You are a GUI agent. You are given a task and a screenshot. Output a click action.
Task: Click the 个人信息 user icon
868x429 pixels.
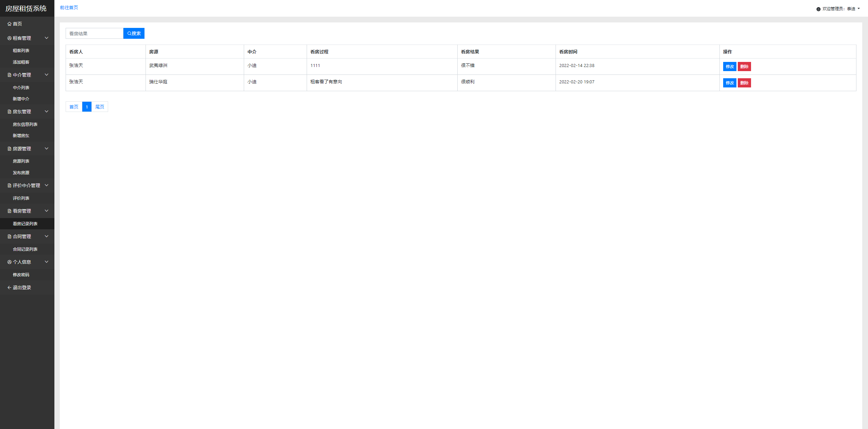(9, 262)
